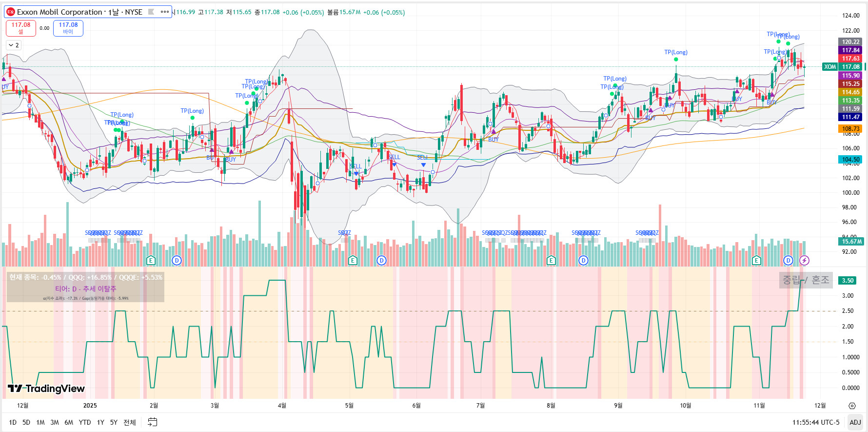This screenshot has height=432, width=868.
Task: Toggle the ADJ adjusted-price button
Action: click(x=855, y=422)
